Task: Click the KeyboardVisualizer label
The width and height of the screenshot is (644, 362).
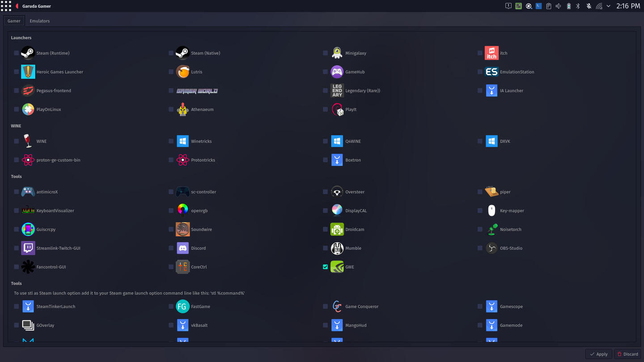Action: click(55, 210)
